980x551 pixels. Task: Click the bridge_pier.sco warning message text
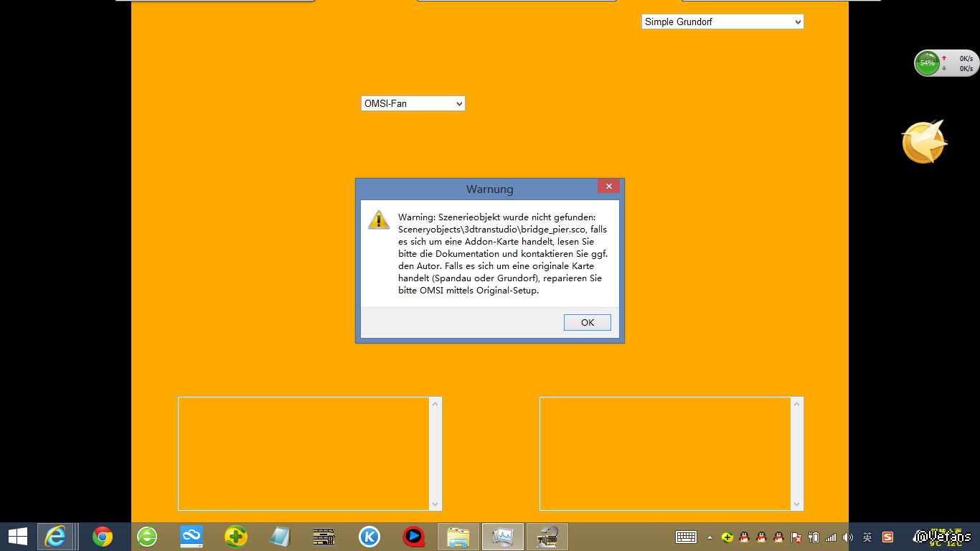point(503,254)
